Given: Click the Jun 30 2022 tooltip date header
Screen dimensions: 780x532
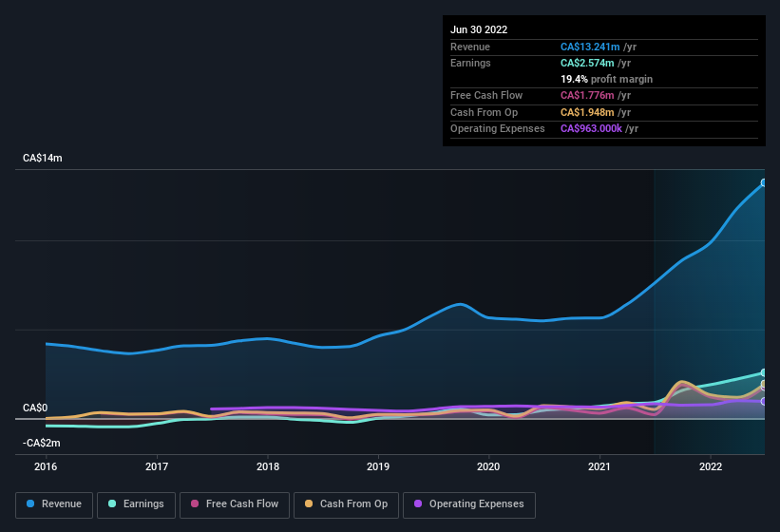Looking at the screenshot, I should point(479,29).
